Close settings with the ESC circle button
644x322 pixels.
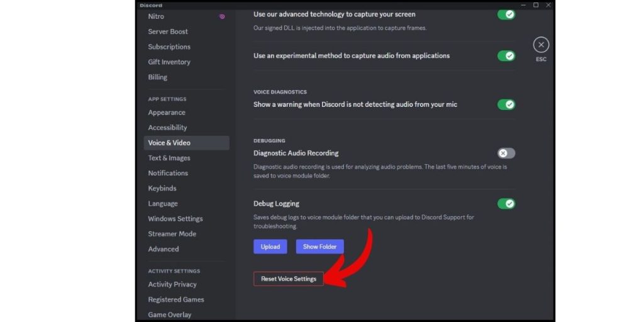541,45
